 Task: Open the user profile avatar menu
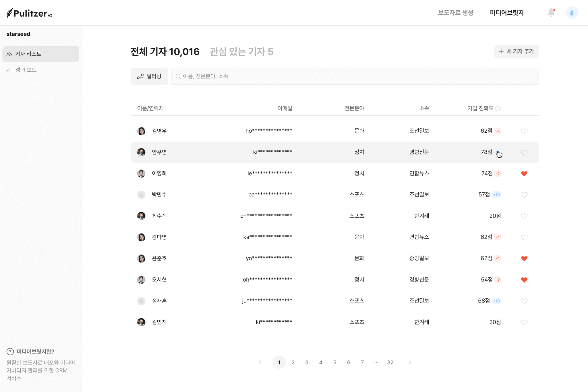(x=572, y=13)
